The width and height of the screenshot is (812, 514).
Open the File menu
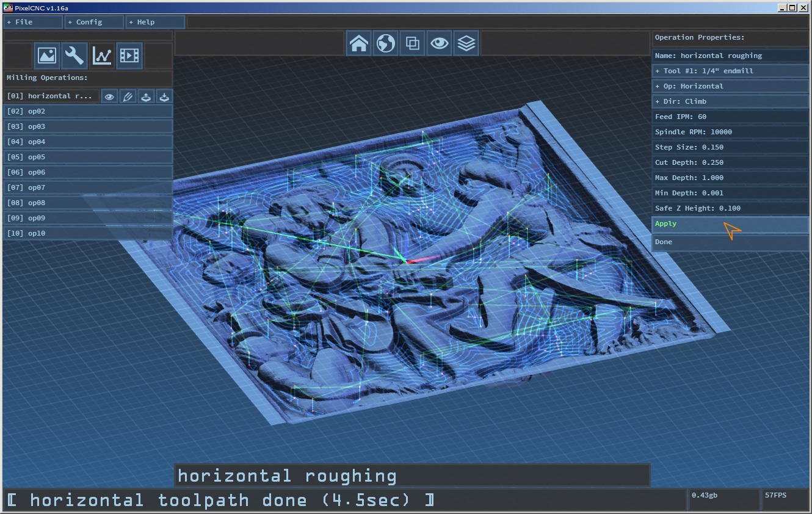click(x=33, y=22)
